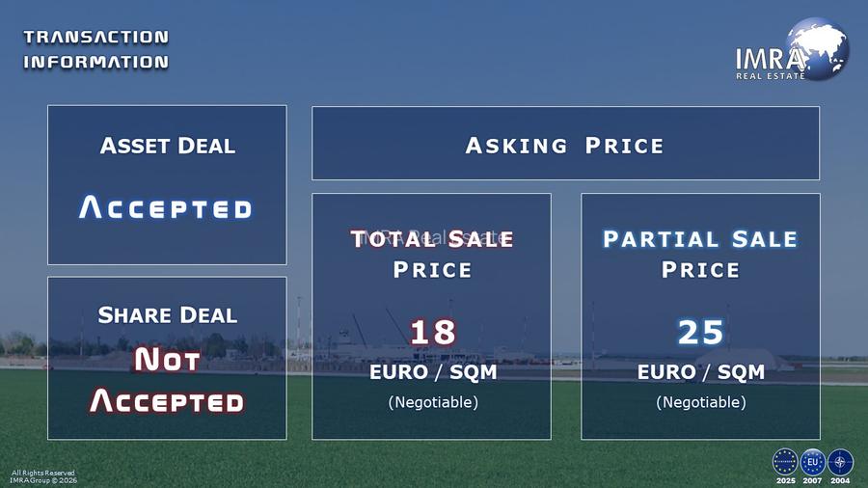Select the red Not Accepted status
Image resolution: width=868 pixels, height=488 pixels.
click(x=167, y=380)
